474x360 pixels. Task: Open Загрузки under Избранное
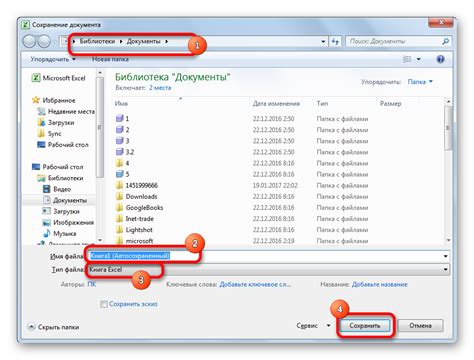tap(56, 122)
